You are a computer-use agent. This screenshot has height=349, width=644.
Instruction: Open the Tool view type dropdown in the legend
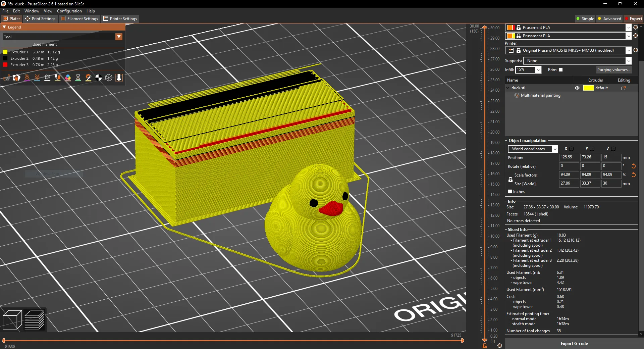coord(119,37)
